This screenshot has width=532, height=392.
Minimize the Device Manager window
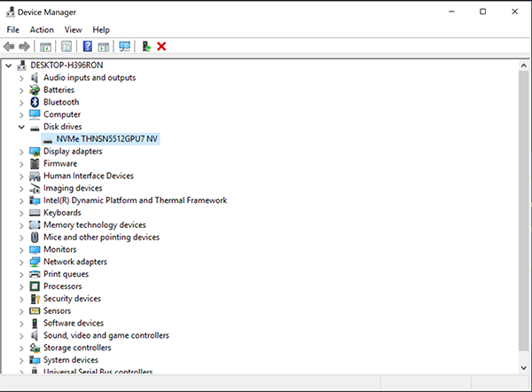coord(451,12)
